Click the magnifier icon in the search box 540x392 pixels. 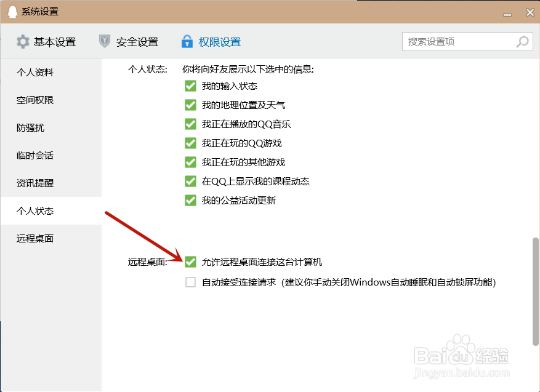(x=521, y=41)
